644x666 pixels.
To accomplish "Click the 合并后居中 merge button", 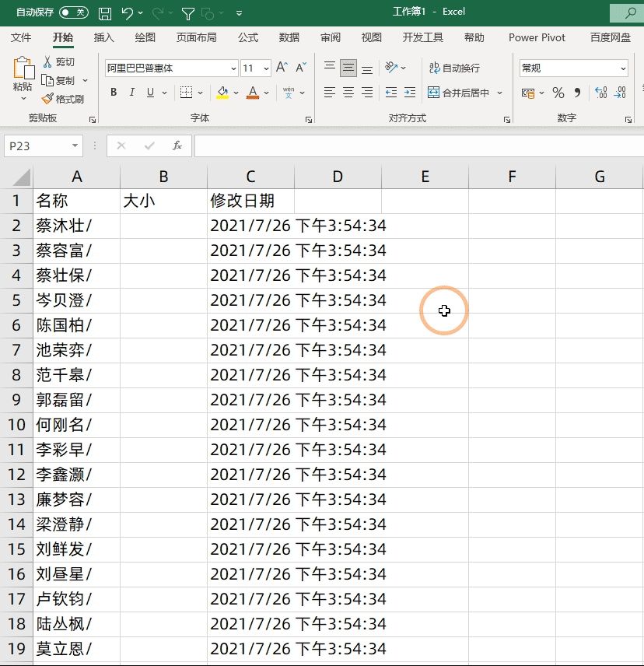I will click(458, 93).
